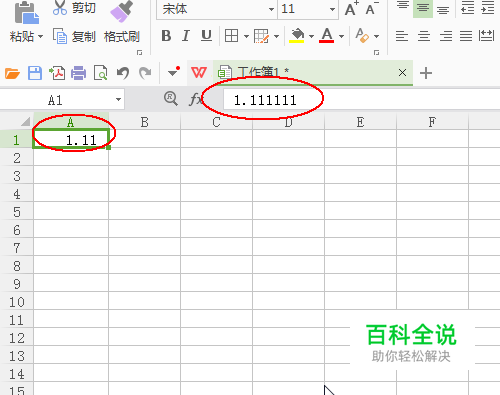Click the draw border table icon

(x=261, y=36)
